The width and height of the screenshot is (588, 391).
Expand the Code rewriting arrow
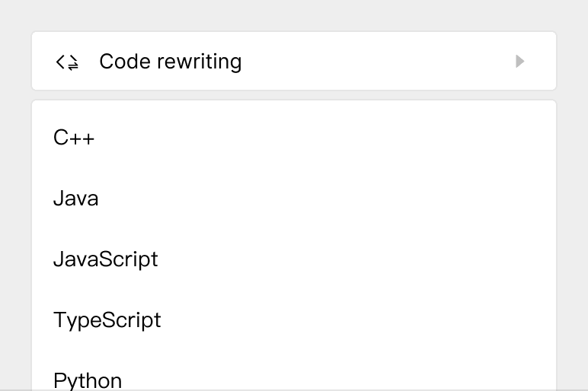point(520,61)
